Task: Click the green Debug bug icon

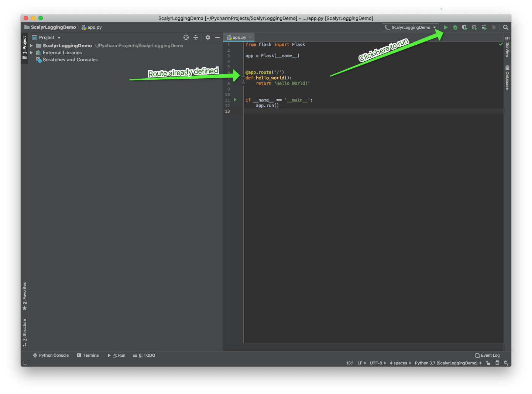Action: 455,27
